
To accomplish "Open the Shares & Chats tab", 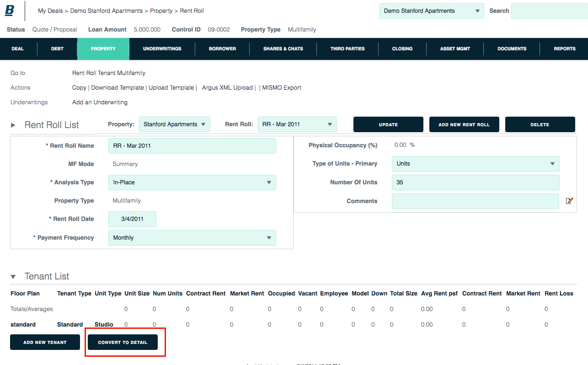I will 283,48.
